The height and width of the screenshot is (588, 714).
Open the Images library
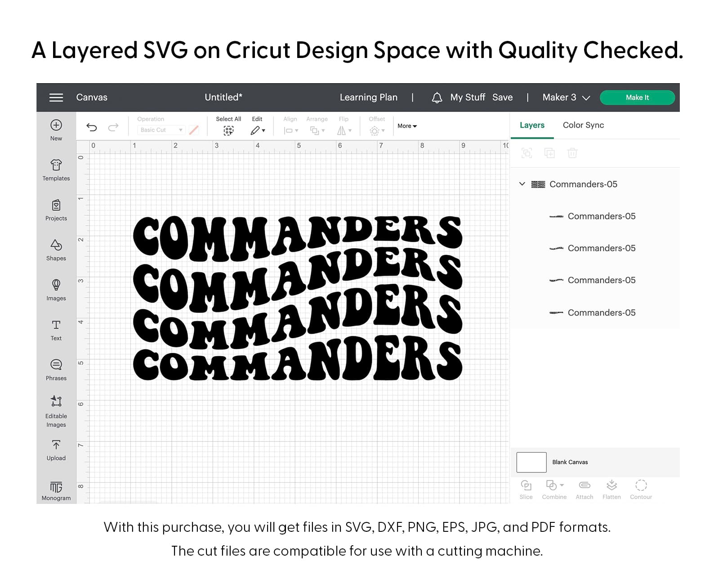point(56,285)
